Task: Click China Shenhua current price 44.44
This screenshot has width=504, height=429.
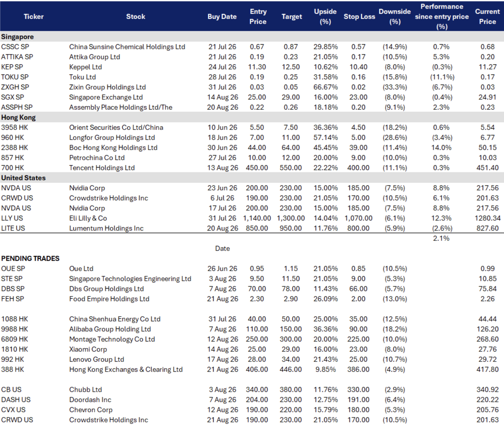Action: pos(487,319)
